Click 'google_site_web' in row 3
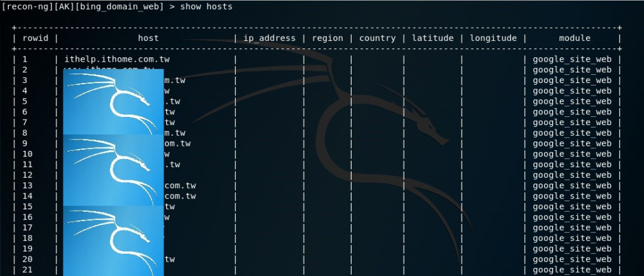Image resolution: width=644 pixels, height=276 pixels. tap(572, 80)
